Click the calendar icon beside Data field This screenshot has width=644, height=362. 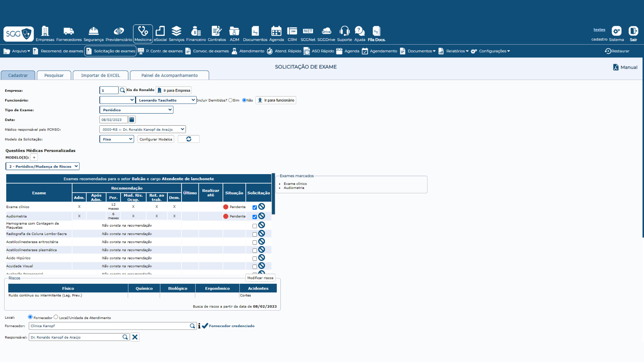pos(132,119)
